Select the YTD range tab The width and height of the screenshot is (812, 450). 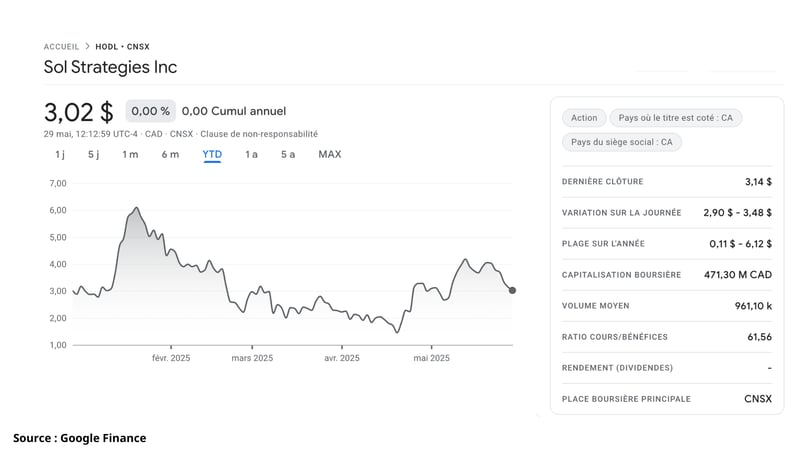(x=212, y=154)
